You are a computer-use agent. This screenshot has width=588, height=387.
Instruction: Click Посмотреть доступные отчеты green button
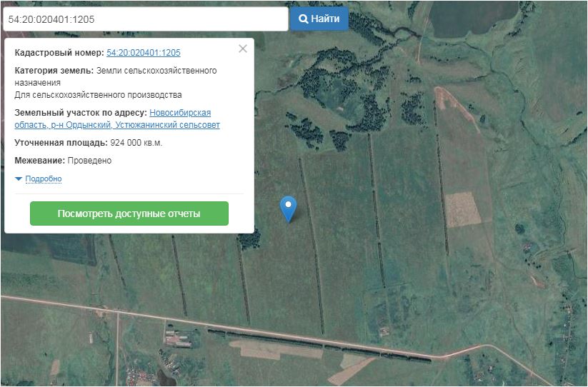129,213
